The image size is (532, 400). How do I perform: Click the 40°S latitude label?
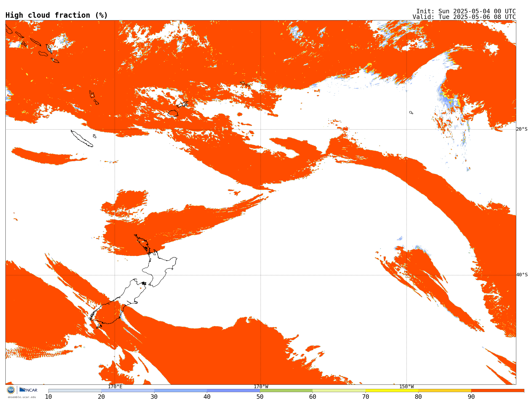522,275
